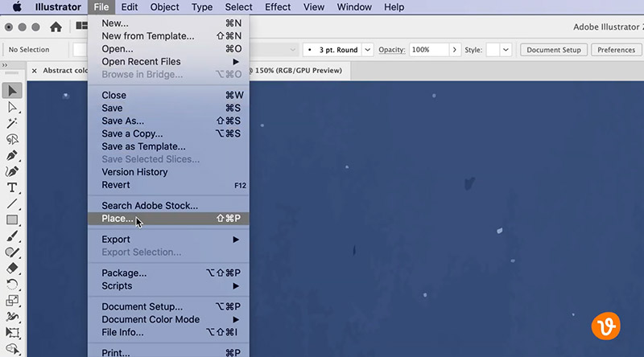Go to the Home screen icon
The image size is (644, 357).
pos(56,27)
